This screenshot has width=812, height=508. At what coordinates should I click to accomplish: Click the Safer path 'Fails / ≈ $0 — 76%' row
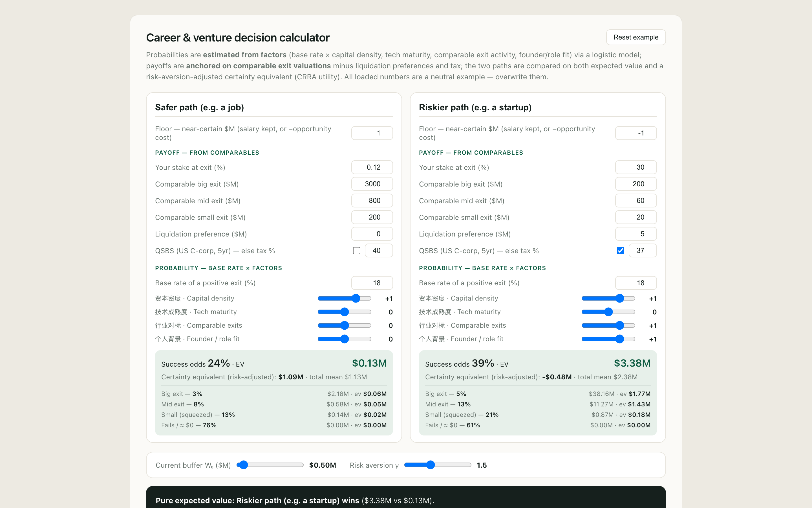(x=274, y=425)
